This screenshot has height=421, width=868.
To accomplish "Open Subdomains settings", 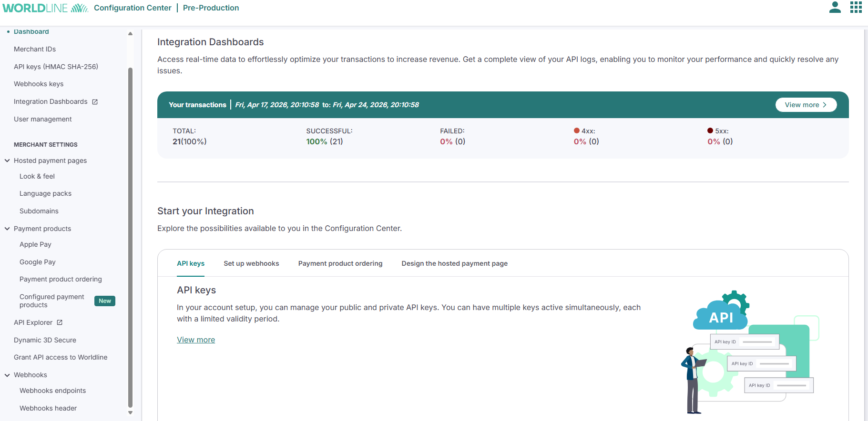I will (39, 211).
